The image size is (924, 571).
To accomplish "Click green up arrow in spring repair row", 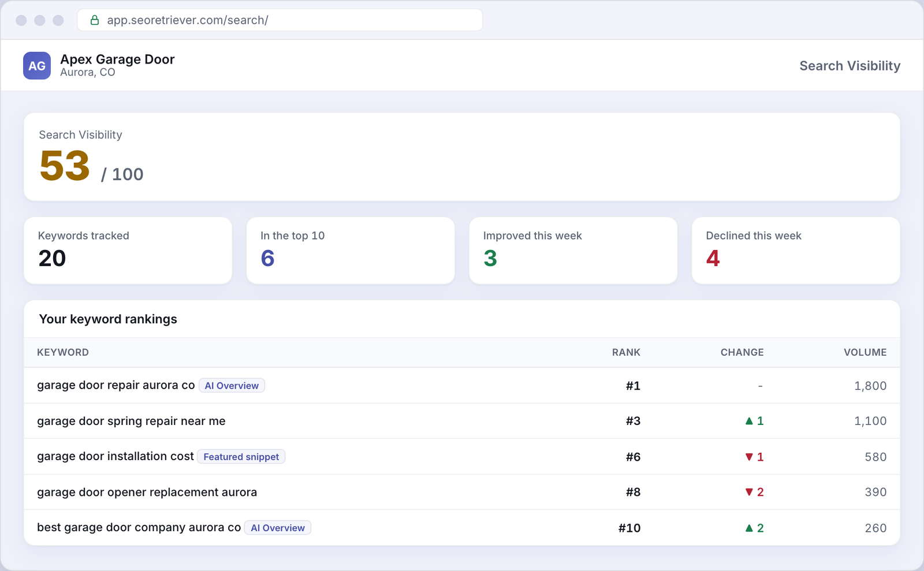I will pyautogui.click(x=749, y=421).
